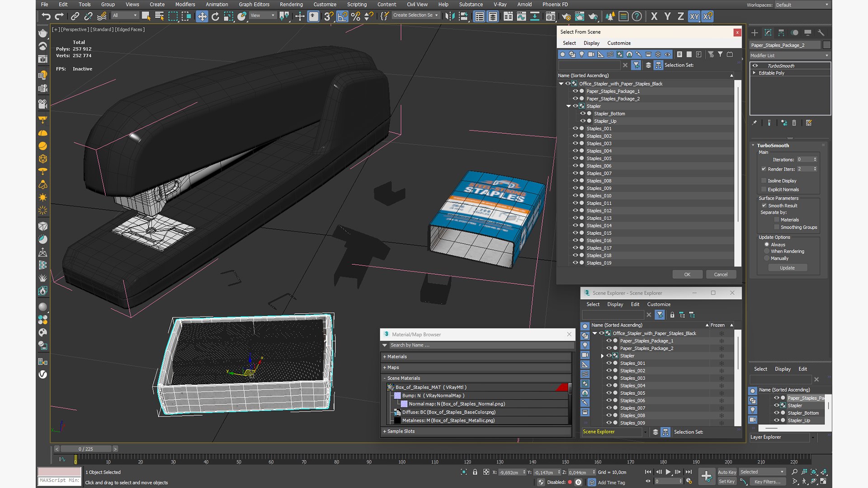Click the Auto Key button
Screen dimensions: 868x488
point(727,472)
